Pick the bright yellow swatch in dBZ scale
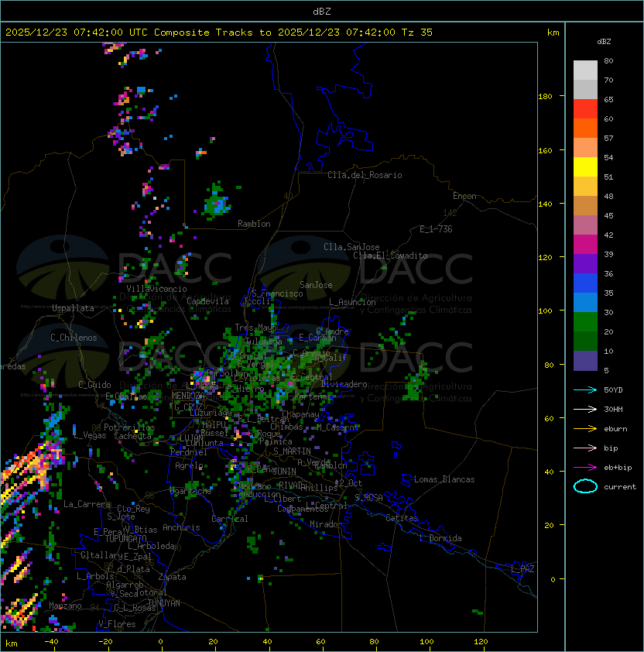Viewport: 644px width, 652px height. pos(585,167)
